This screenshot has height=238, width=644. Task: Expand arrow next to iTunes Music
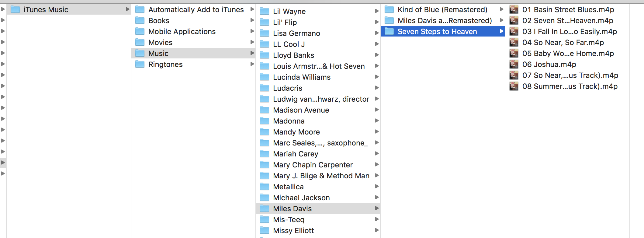click(128, 9)
